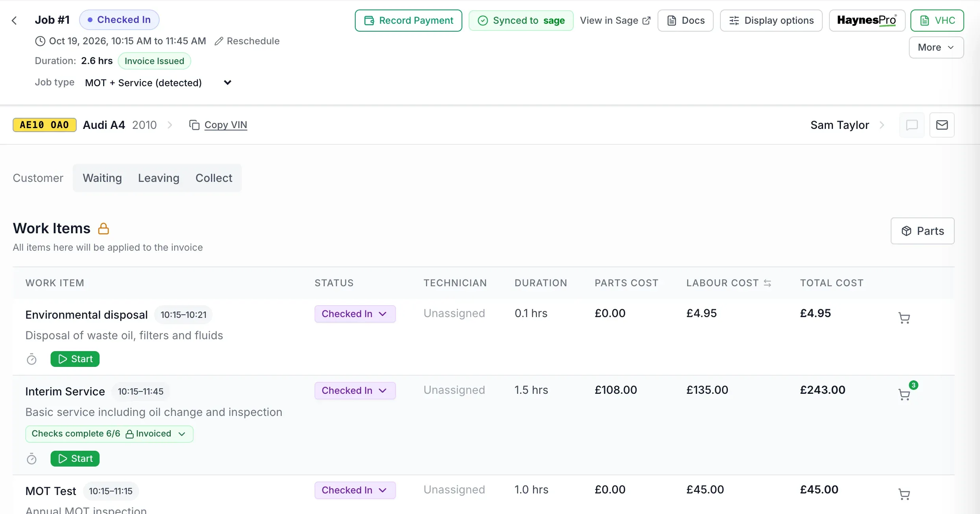Open customer details chevron next to Sam Taylor
The height and width of the screenshot is (514, 980).
[882, 125]
